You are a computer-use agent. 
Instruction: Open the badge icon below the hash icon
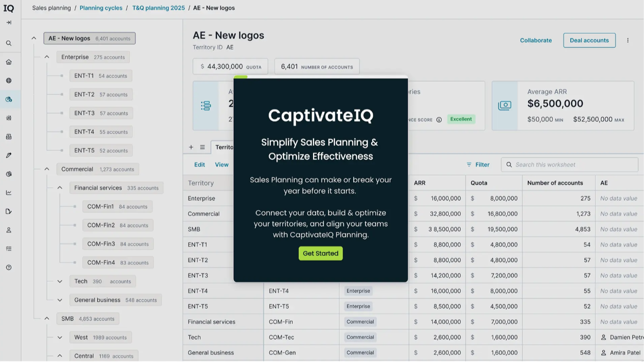coord(9,136)
